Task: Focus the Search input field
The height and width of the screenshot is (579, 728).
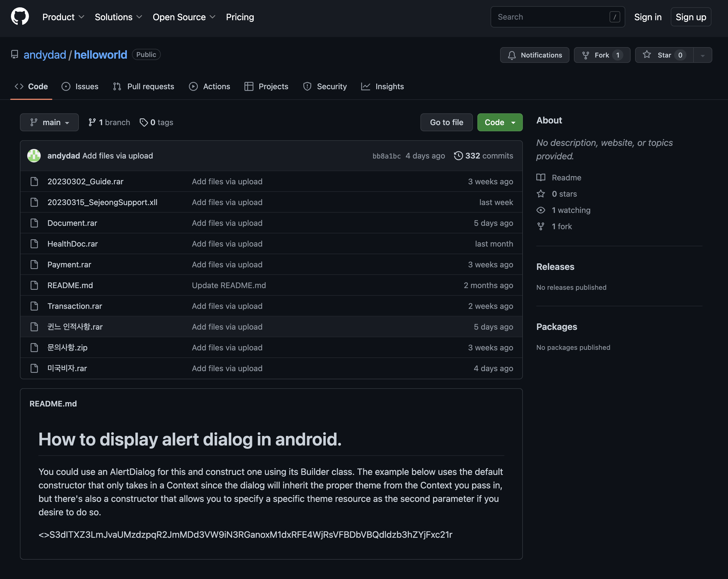Action: click(x=558, y=17)
